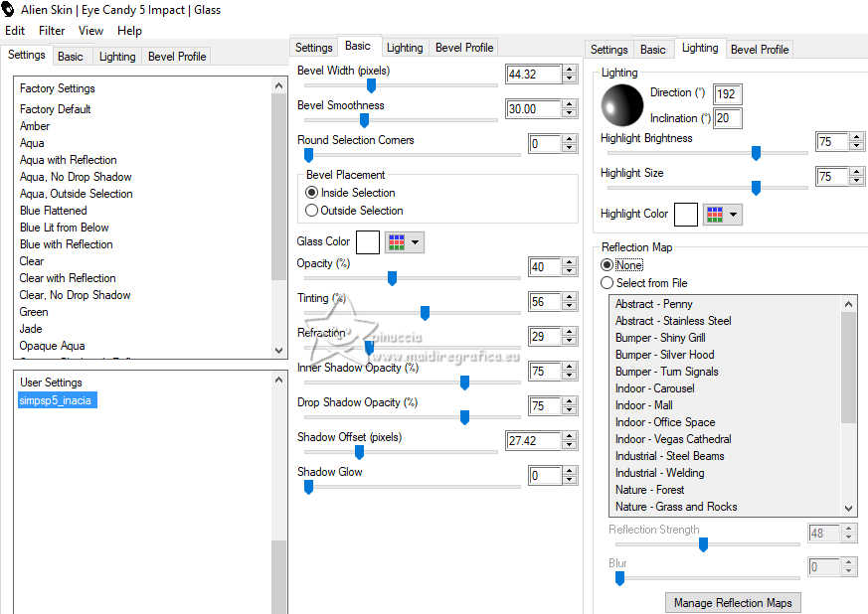Open the Glass Color dropdown arrow
This screenshot has width=868, height=614.
pos(416,242)
